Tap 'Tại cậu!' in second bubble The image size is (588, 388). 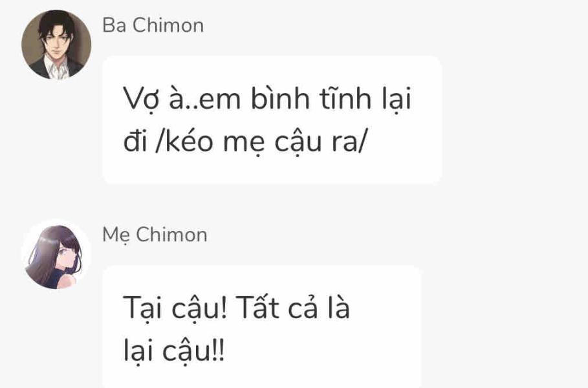point(175,309)
